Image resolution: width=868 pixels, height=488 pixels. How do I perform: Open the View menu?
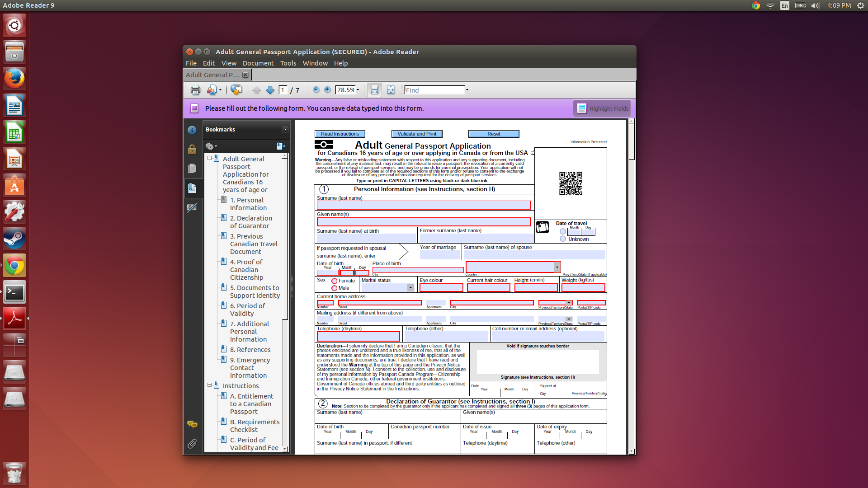[x=229, y=62]
